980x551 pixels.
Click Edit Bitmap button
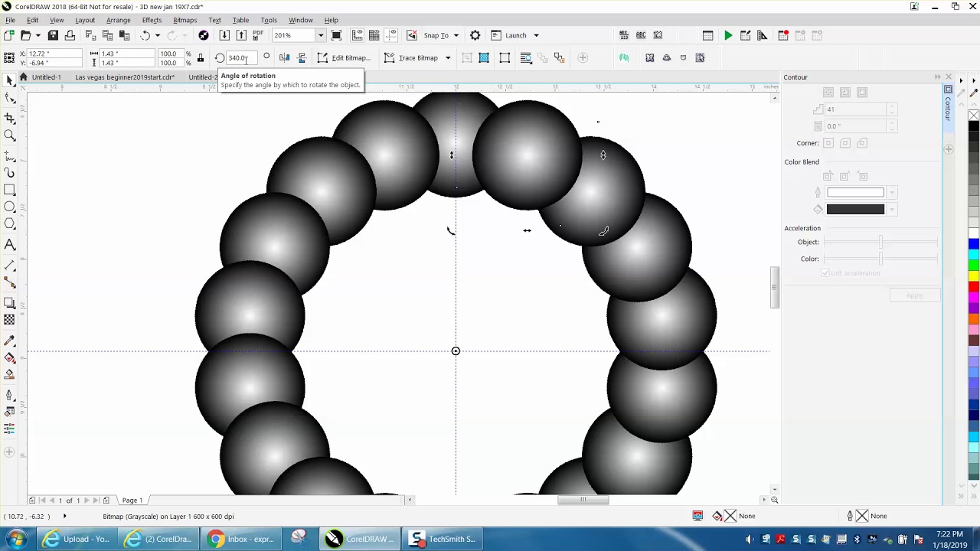[345, 57]
